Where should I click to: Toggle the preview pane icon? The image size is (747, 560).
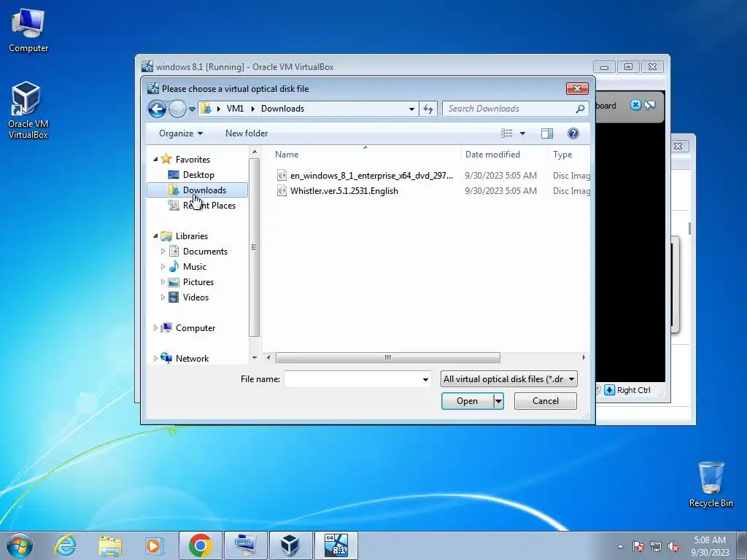[x=547, y=133]
